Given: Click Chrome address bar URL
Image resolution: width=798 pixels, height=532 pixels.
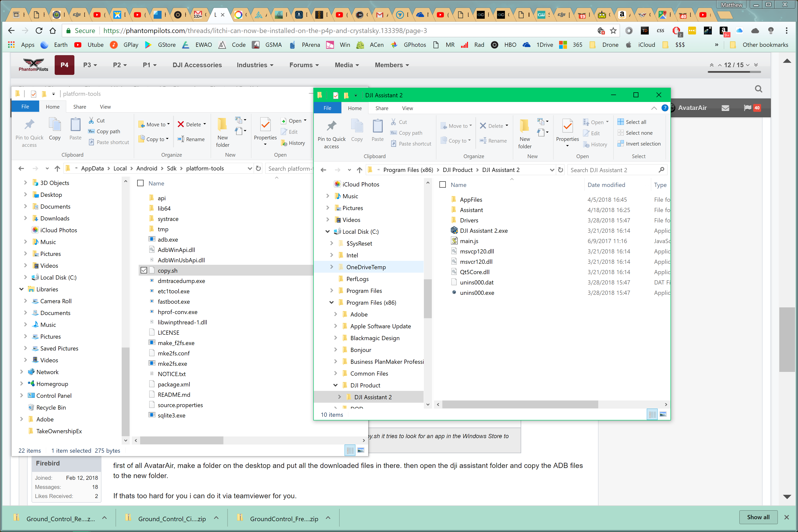Looking at the screenshot, I should 265,31.
